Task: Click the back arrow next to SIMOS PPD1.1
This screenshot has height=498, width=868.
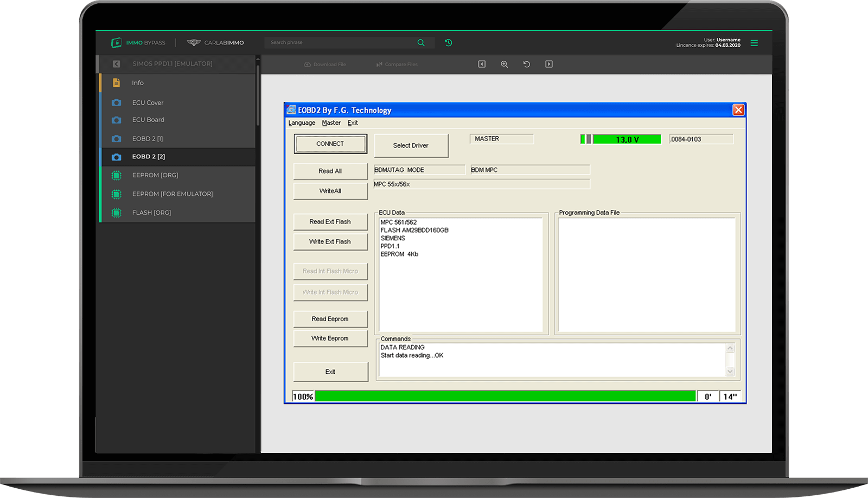Action: [116, 64]
